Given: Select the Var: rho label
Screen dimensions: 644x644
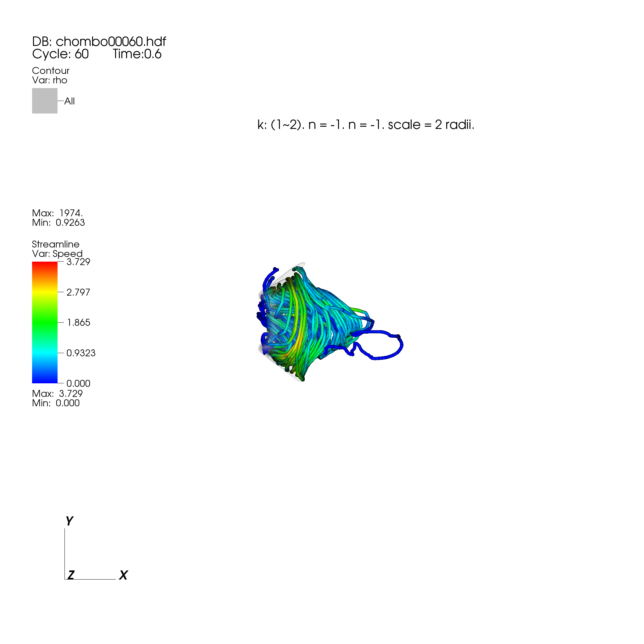Looking at the screenshot, I should pyautogui.click(x=50, y=80).
